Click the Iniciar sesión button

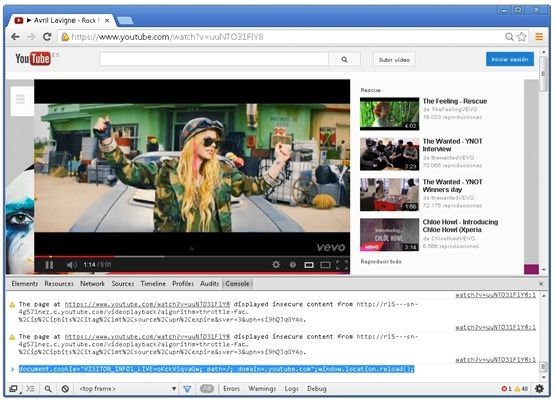[x=510, y=59]
